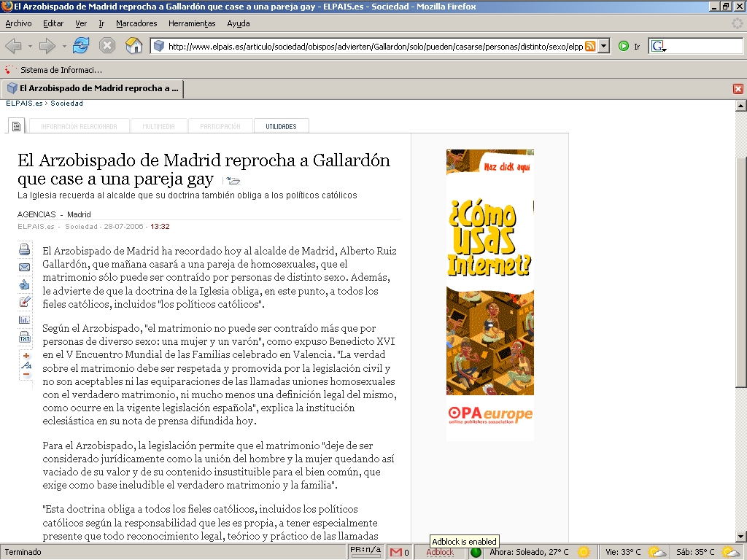Click the print article icon

pos(25,250)
